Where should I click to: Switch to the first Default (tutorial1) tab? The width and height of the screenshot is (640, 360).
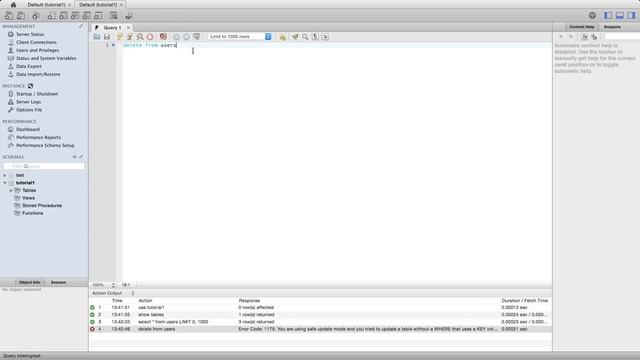[x=46, y=4]
